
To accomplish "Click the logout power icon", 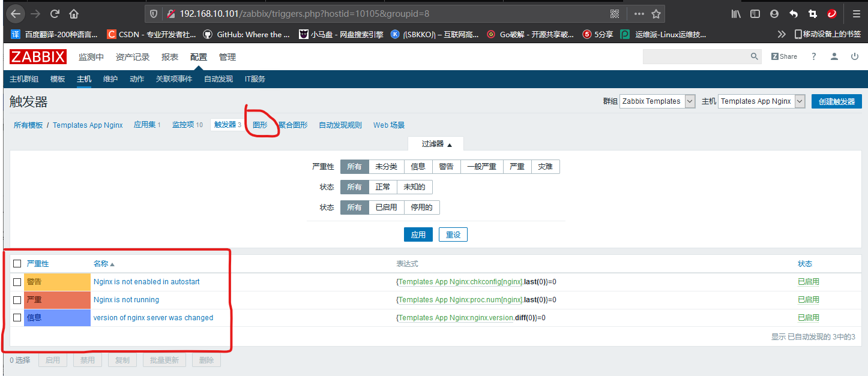I will 855,56.
